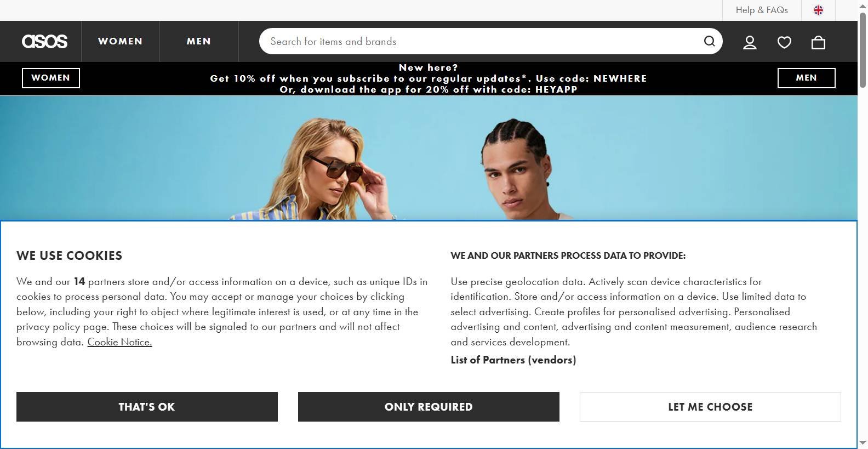Open List of Partners (vendors)
This screenshot has height=449, width=868.
coord(513,360)
